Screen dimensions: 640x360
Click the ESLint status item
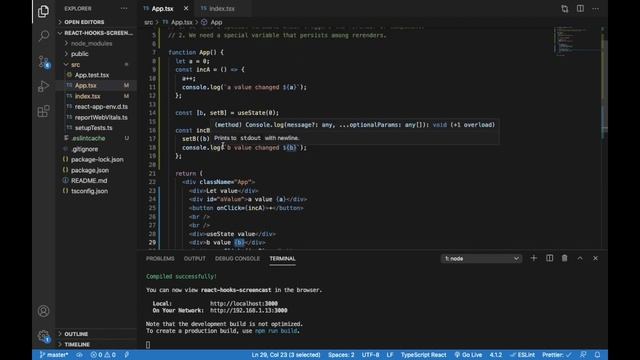[x=522, y=355]
